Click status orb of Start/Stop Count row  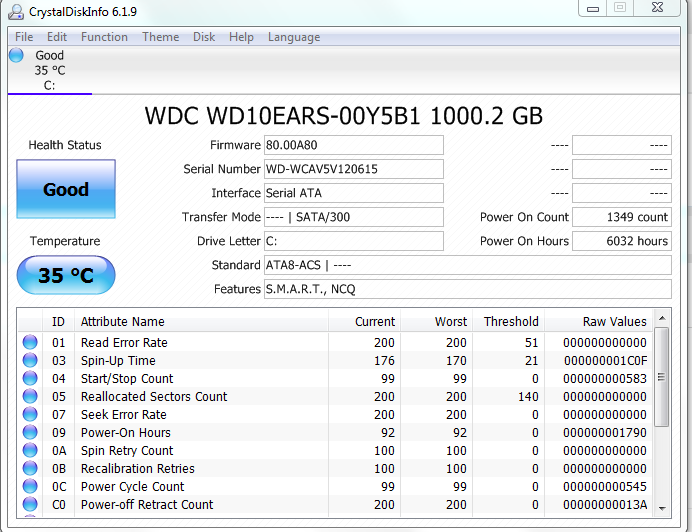[30, 378]
